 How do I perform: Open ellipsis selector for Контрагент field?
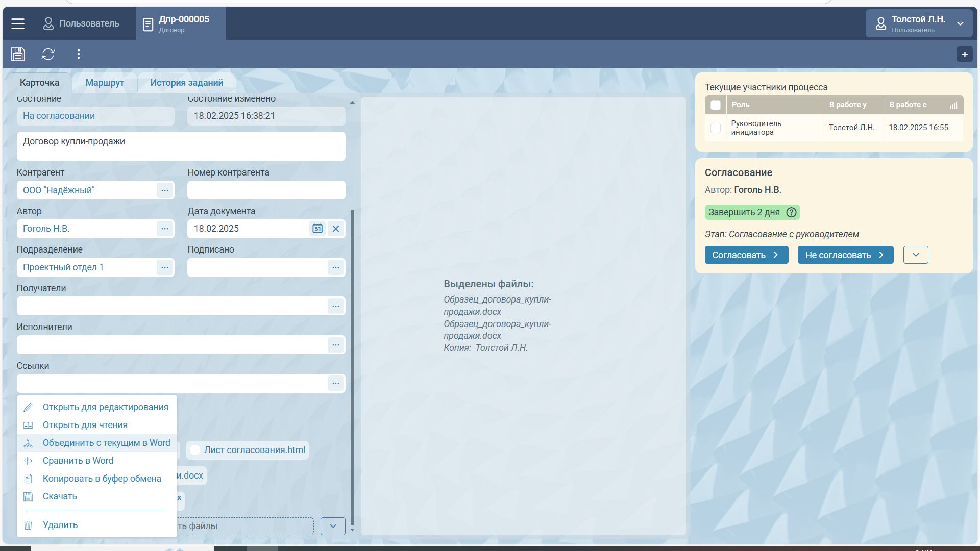(x=164, y=190)
